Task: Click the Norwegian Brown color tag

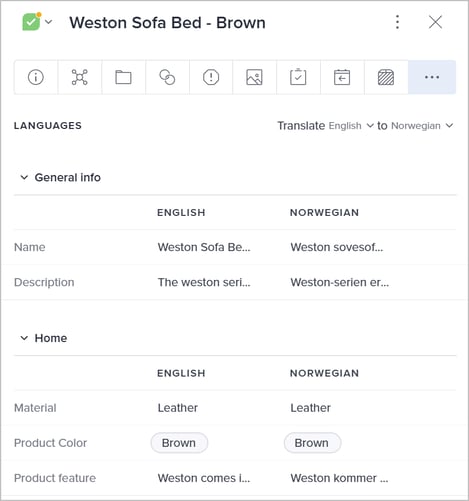Action: point(312,443)
